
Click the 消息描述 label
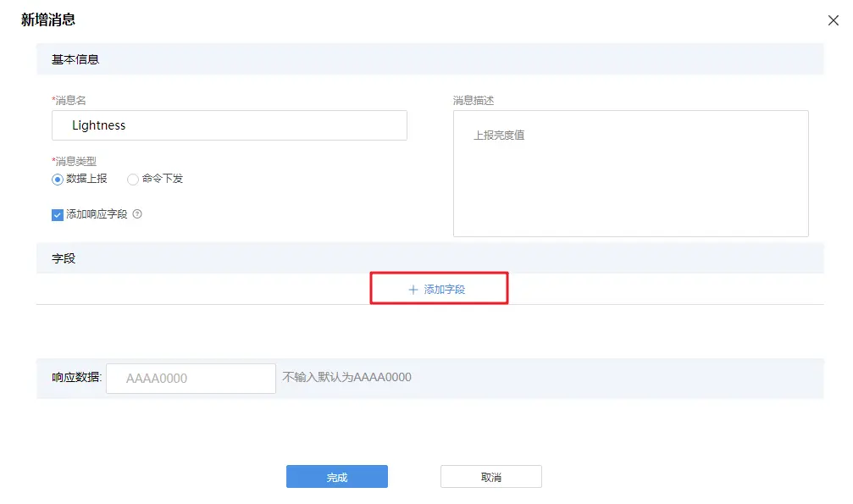[474, 100]
